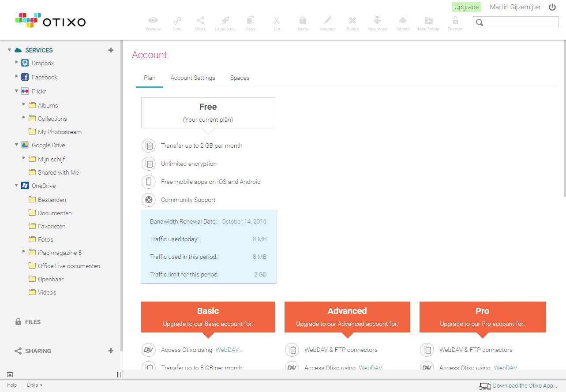Click the vertical scrollbar on the right
Viewport: 566px width, 392px height.
[564, 119]
